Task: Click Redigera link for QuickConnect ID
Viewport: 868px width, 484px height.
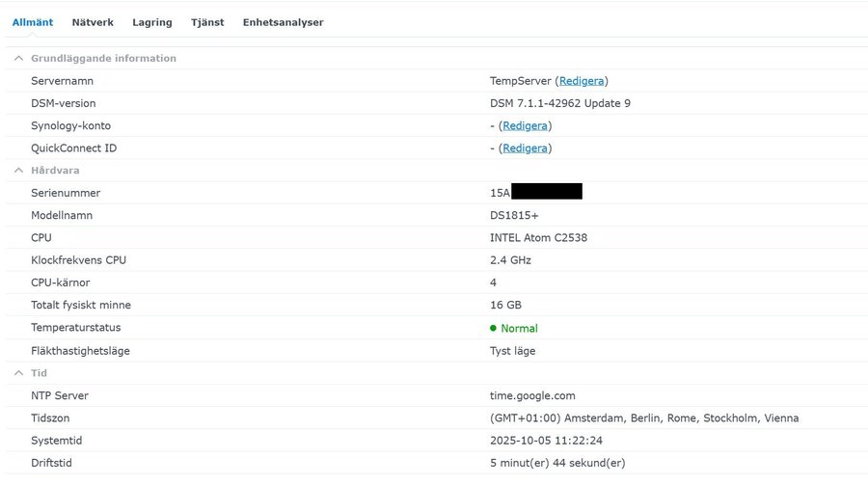Action: (525, 148)
